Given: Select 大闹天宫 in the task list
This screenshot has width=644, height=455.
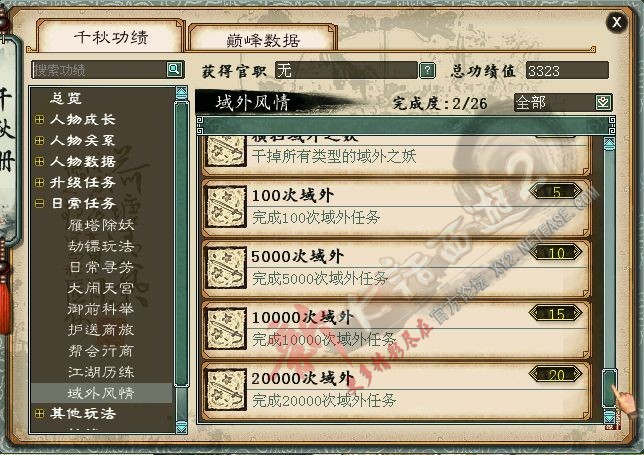Looking at the screenshot, I should pyautogui.click(x=101, y=288).
